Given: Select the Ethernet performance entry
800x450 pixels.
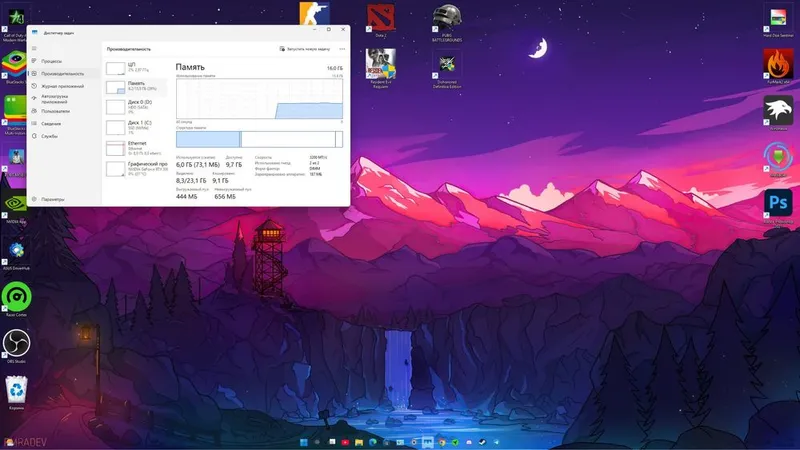Looking at the screenshot, I should (136, 148).
